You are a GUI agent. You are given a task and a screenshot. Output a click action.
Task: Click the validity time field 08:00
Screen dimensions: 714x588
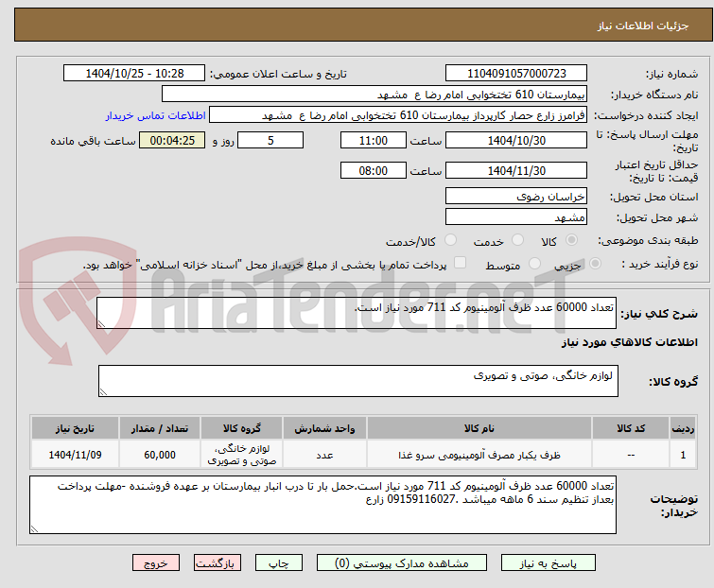[373, 170]
